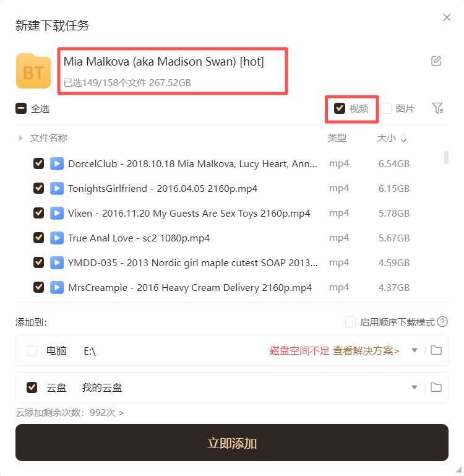This screenshot has width=464, height=476.
Task: Click the video icon of True Anal Love file
Action: [57, 238]
